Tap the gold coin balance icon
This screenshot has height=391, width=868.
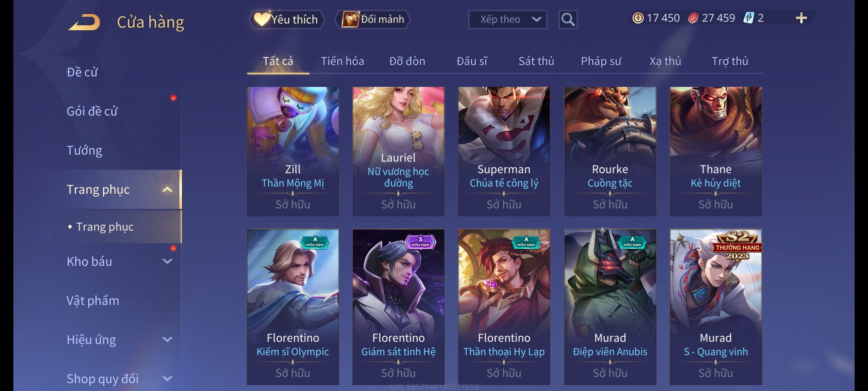pyautogui.click(x=638, y=18)
